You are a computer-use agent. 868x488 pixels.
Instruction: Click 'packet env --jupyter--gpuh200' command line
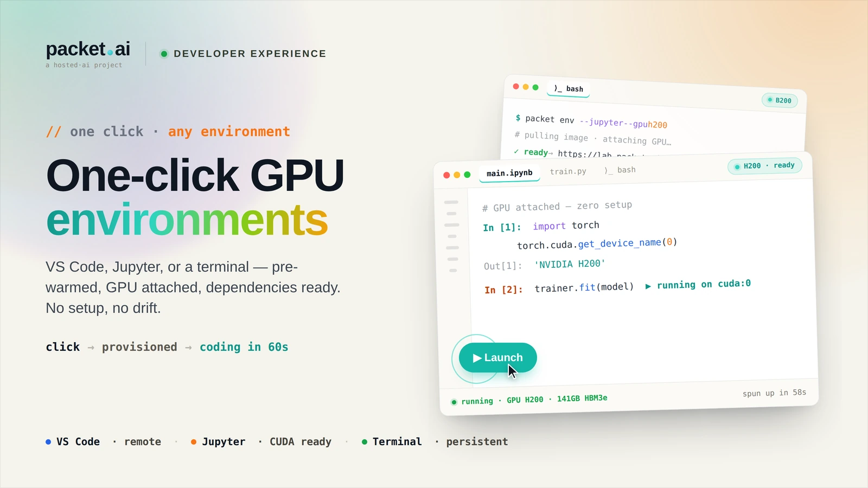pos(596,121)
